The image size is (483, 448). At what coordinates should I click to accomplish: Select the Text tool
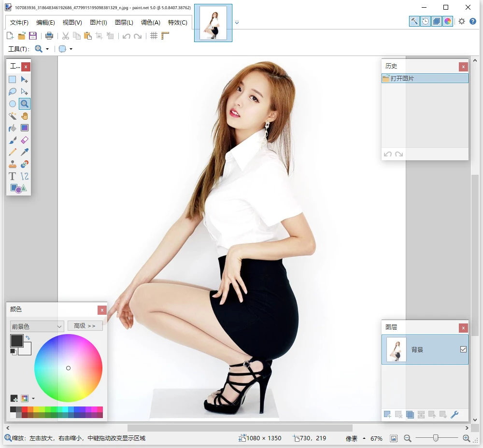pos(13,176)
